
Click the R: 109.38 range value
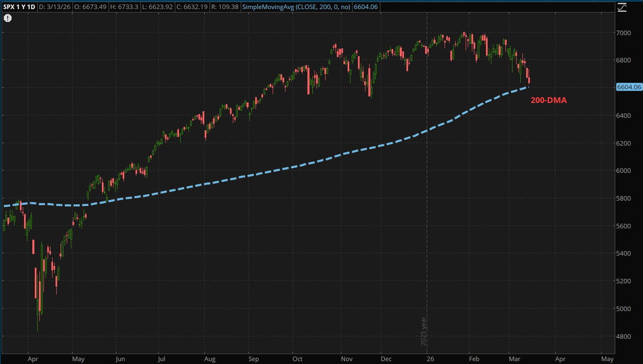225,7
